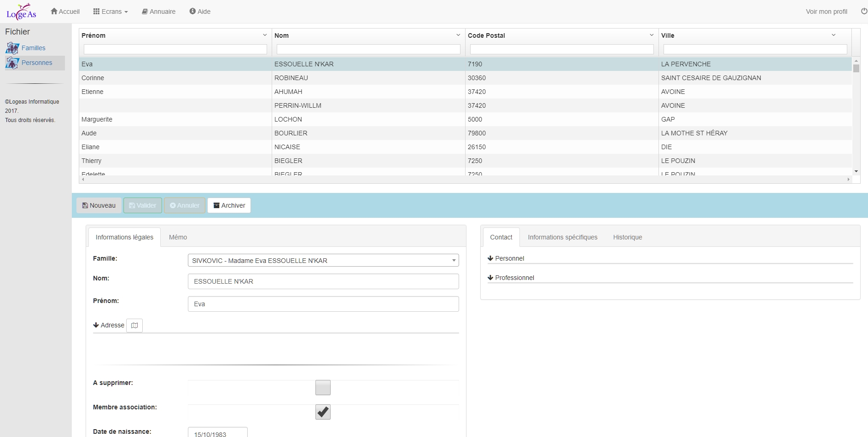Click the Aide info icon
The image size is (868, 437).
[x=192, y=12]
